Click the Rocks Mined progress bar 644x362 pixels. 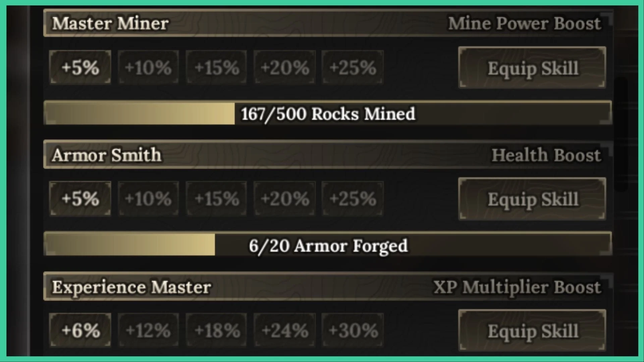coord(328,113)
